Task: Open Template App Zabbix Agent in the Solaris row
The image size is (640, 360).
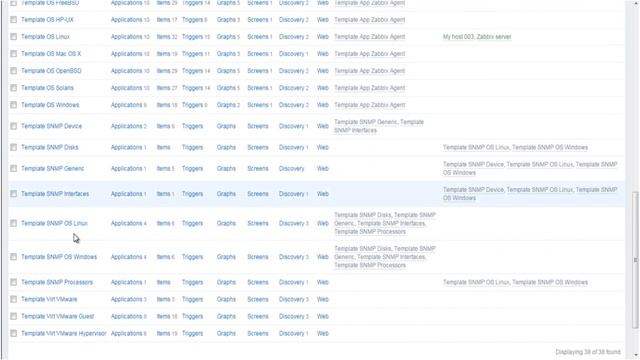Action: pos(369,88)
